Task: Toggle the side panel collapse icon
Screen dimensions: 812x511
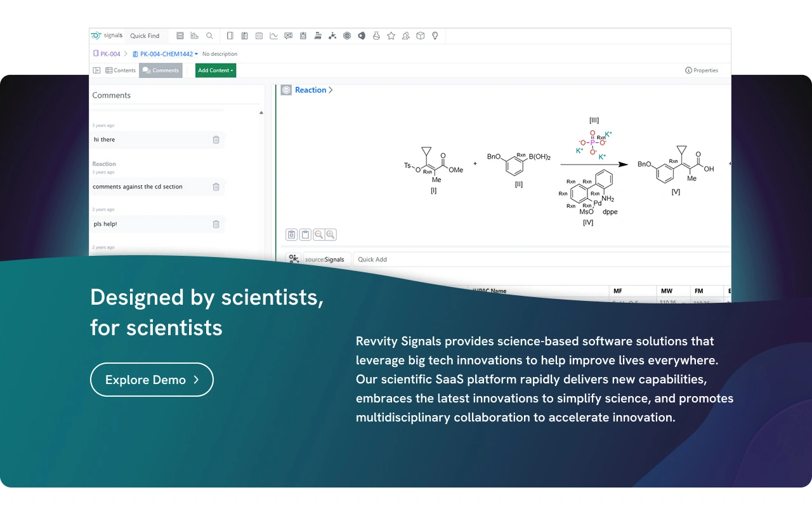Action: [x=97, y=70]
